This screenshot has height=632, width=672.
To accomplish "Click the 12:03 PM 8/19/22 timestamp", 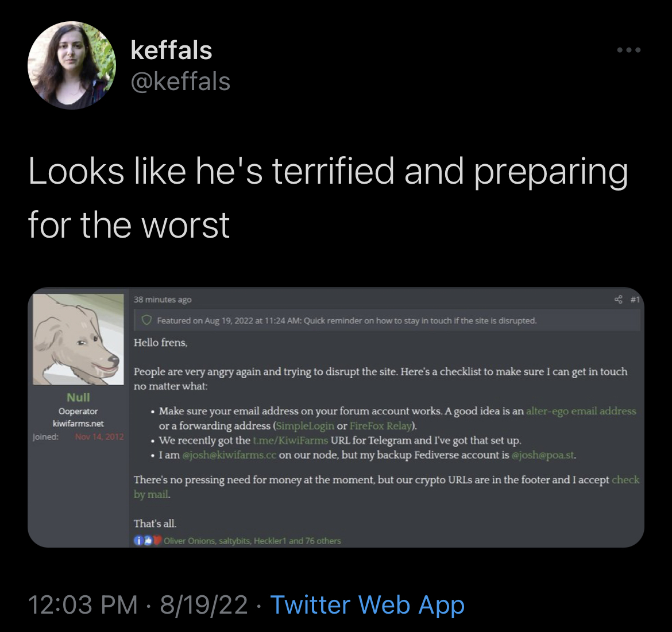I will (x=138, y=604).
